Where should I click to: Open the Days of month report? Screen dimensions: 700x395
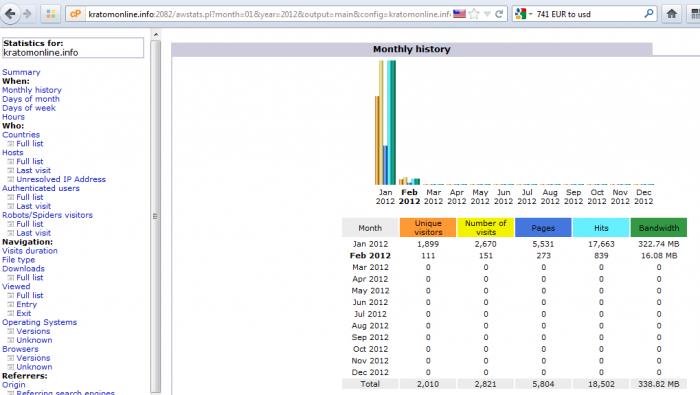point(31,99)
